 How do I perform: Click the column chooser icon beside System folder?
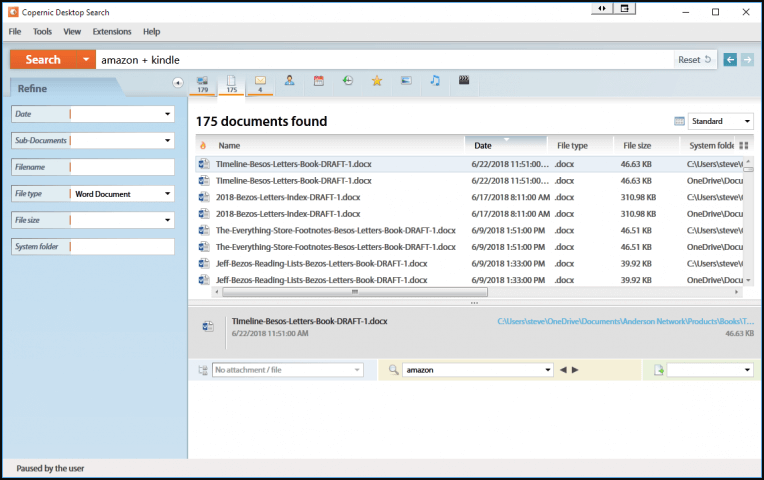coord(744,145)
